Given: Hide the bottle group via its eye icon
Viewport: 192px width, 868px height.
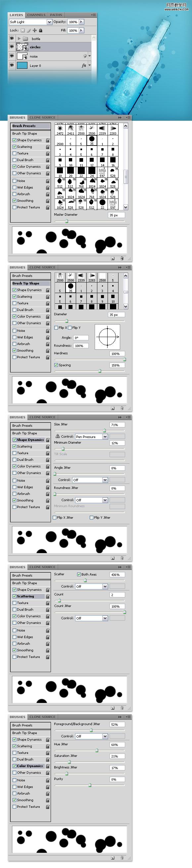Looking at the screenshot, I should point(12,38).
